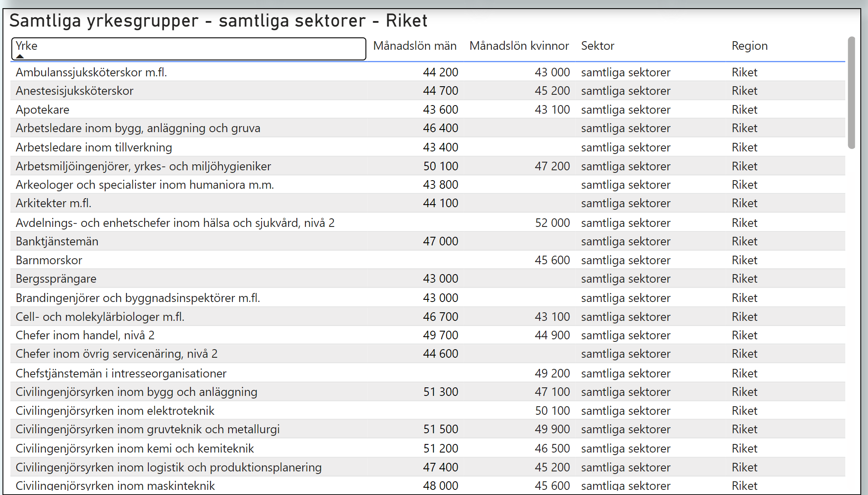The width and height of the screenshot is (868, 495).
Task: Click the Barnmorskor occupation cell
Action: coord(49,260)
